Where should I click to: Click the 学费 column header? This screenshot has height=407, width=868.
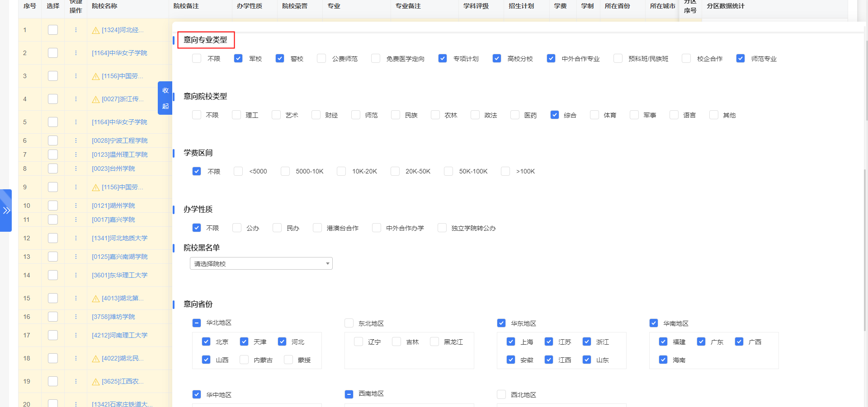click(561, 6)
